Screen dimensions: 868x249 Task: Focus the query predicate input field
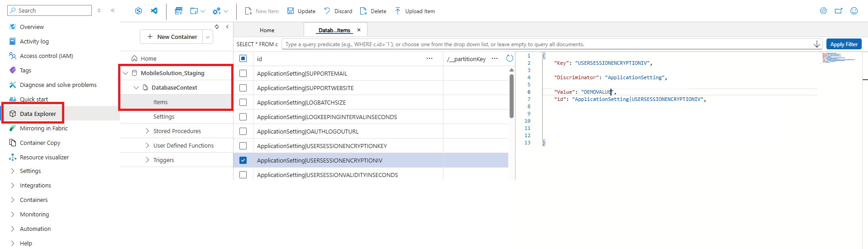pos(547,44)
